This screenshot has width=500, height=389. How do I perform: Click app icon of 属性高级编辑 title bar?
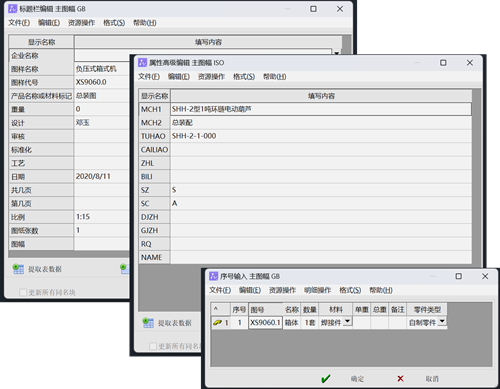click(x=142, y=62)
